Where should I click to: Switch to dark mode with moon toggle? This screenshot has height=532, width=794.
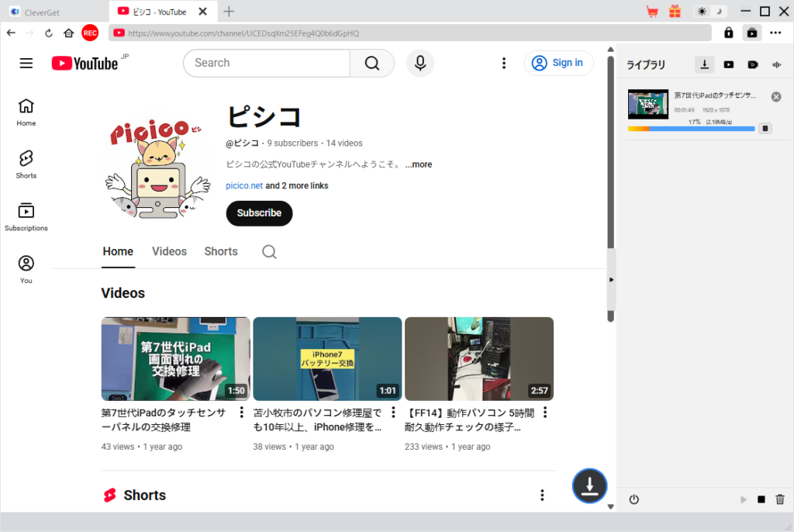pyautogui.click(x=719, y=12)
